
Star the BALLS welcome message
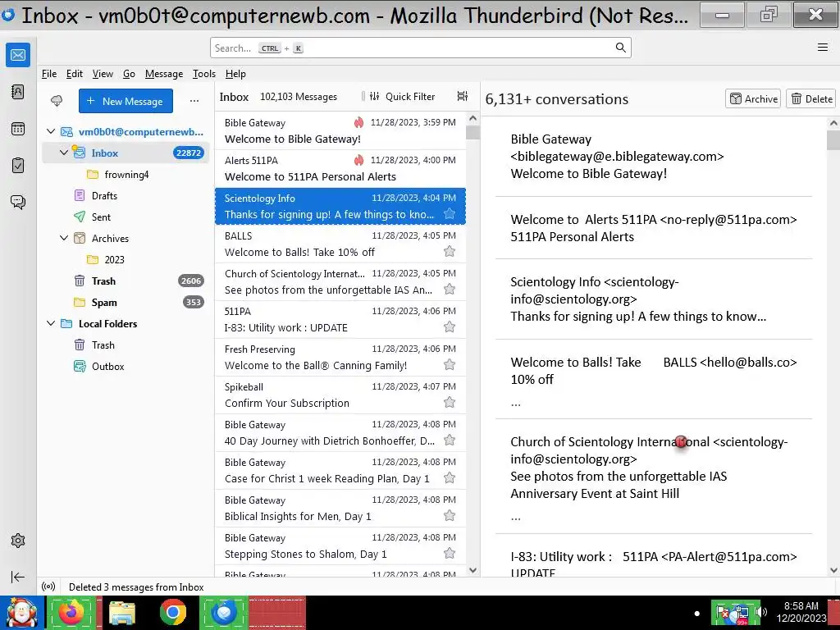click(450, 251)
